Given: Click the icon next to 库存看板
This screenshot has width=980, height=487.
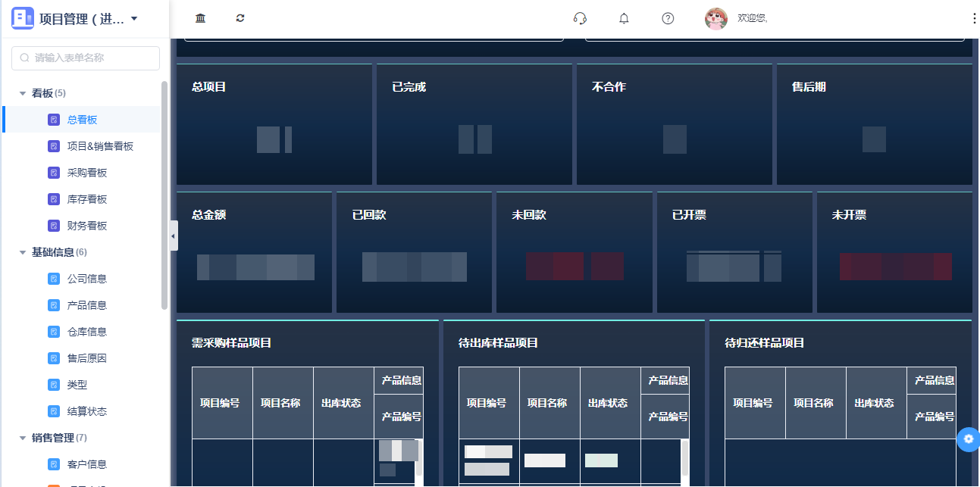Looking at the screenshot, I should (54, 199).
